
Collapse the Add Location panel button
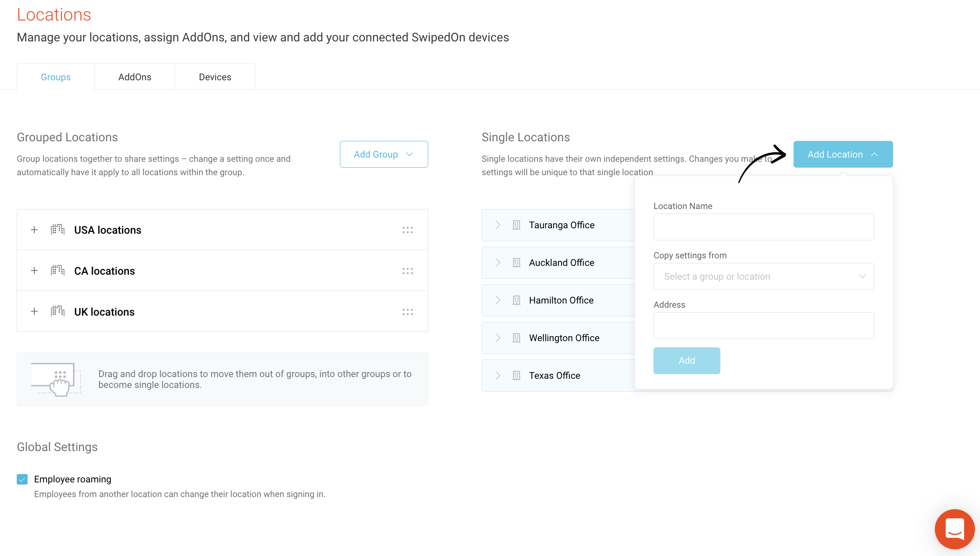tap(843, 154)
